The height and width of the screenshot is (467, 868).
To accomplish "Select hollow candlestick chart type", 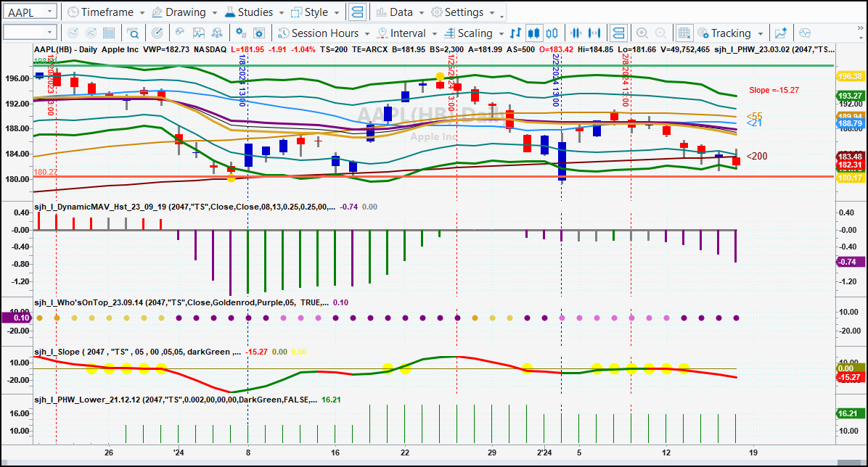I will click(552, 33).
